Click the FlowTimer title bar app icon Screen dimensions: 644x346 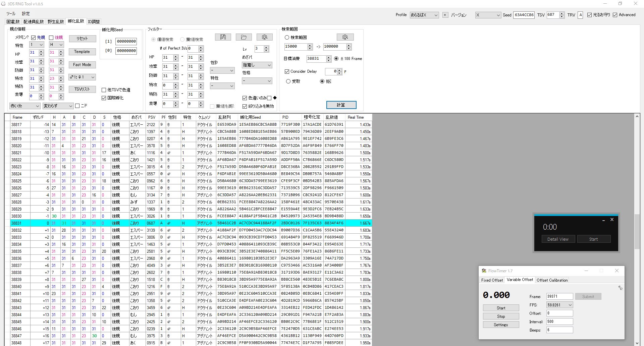(484, 271)
